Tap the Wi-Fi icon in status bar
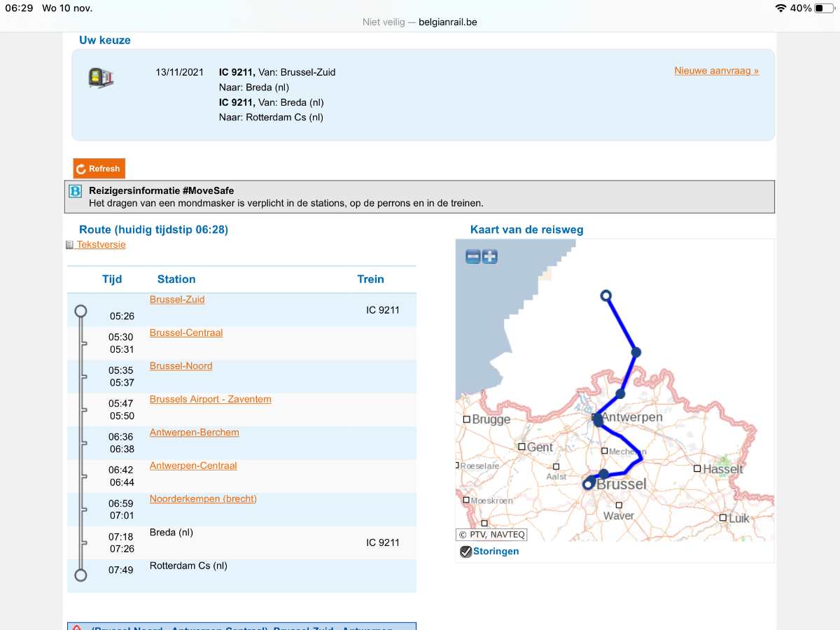This screenshot has height=630, width=840. 780,8
